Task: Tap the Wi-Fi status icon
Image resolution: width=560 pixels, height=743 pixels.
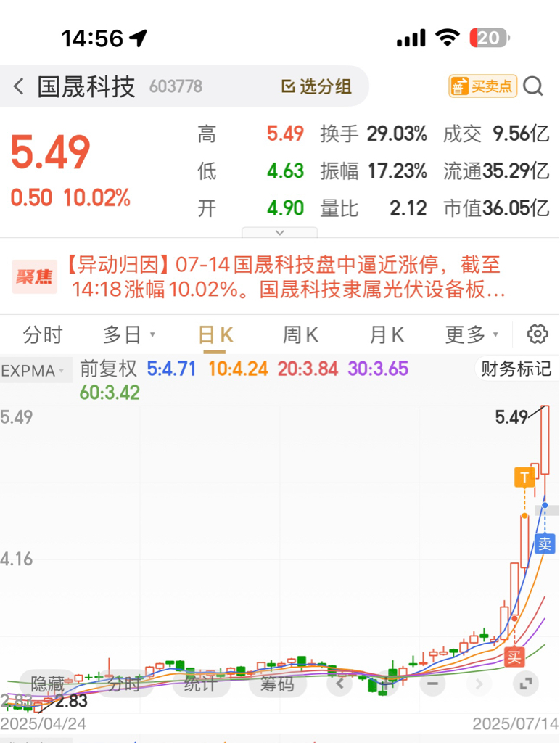Action: pyautogui.click(x=448, y=38)
